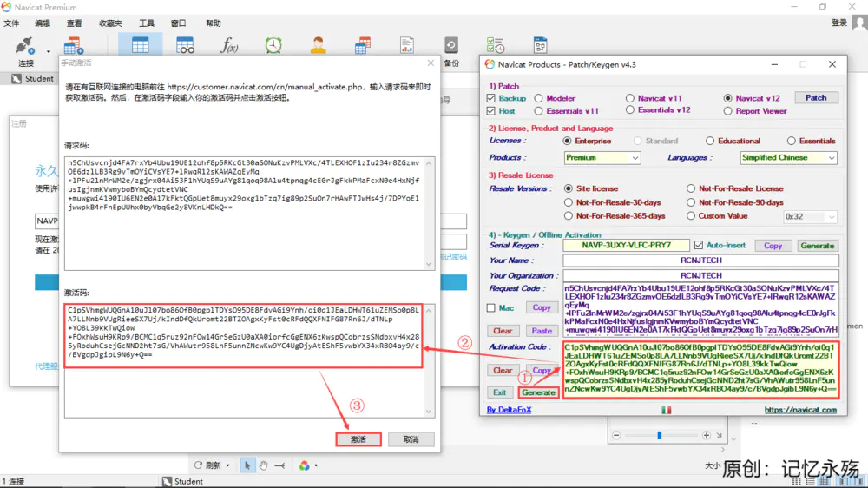The height and width of the screenshot is (488, 868).
Task: Click inside the 请求码 request code box
Action: click(250, 214)
